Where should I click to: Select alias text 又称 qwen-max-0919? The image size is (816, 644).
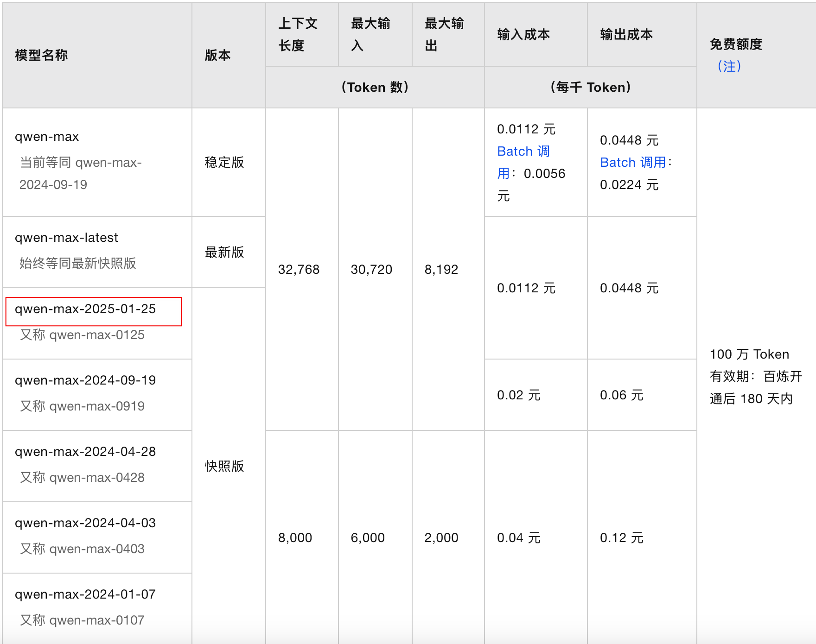tap(82, 406)
